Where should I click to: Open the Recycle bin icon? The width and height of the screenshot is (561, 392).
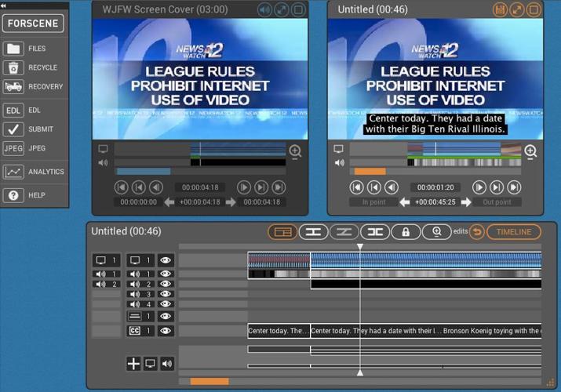(13, 67)
